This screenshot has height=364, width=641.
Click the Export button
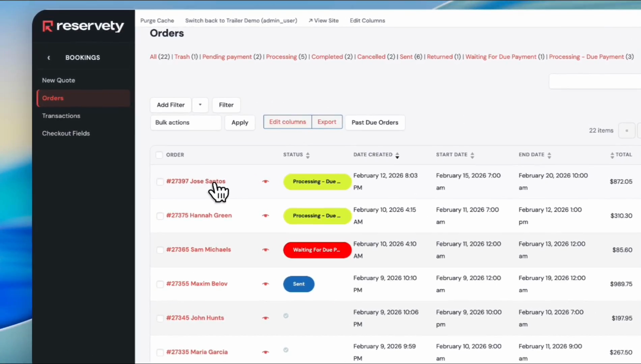tap(327, 122)
